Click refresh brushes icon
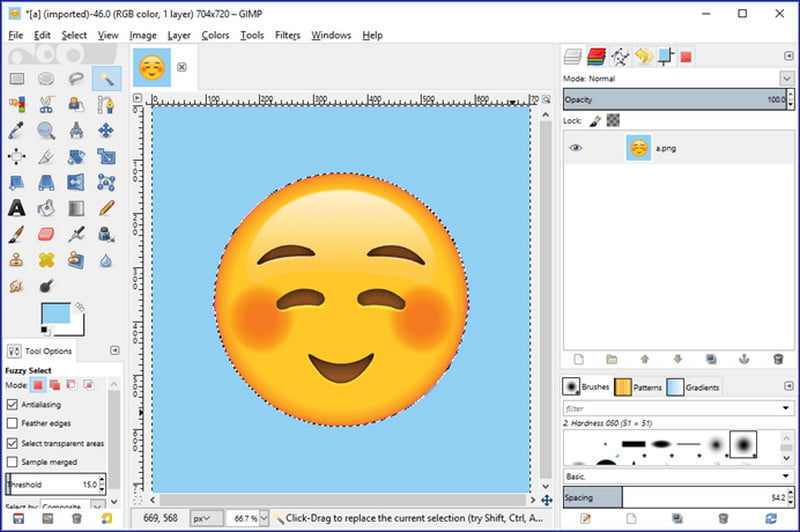This screenshot has width=800, height=532. pyautogui.click(x=771, y=519)
